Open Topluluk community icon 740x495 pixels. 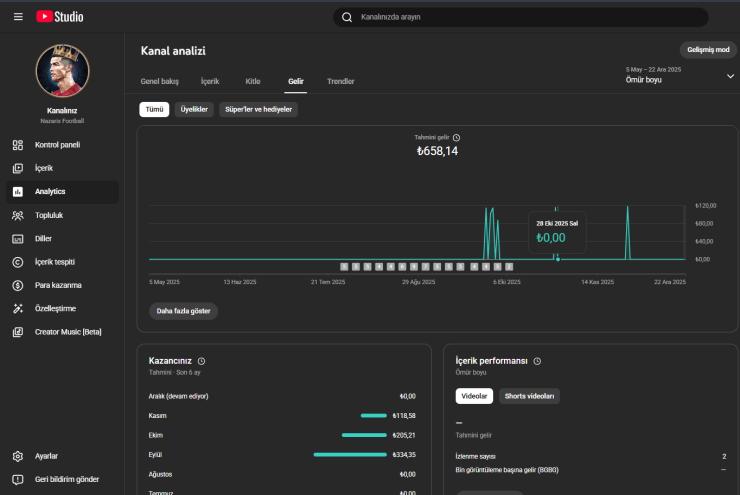coord(18,215)
